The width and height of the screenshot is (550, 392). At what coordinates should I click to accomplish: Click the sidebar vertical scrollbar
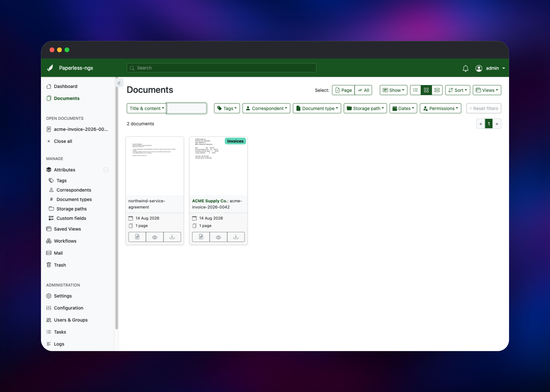117,203
